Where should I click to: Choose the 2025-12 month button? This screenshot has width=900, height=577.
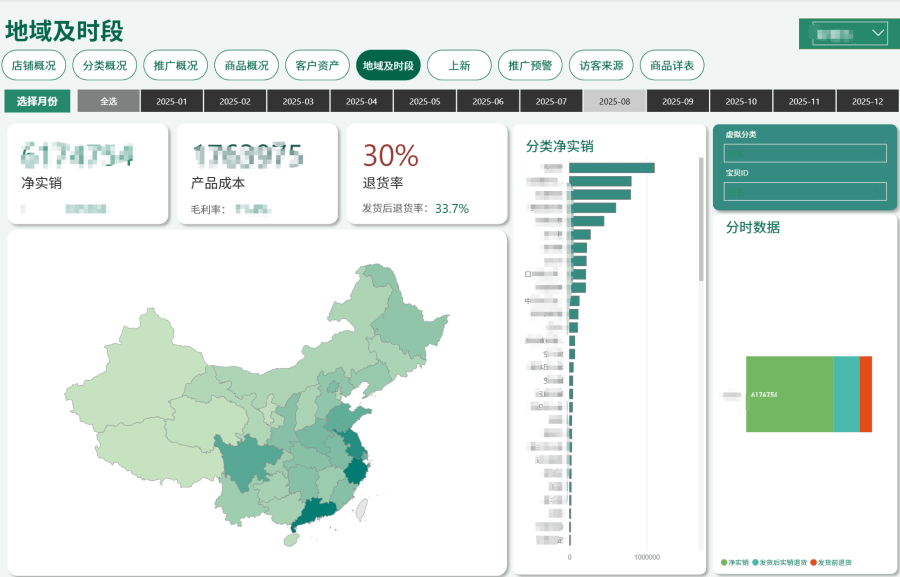click(x=866, y=101)
